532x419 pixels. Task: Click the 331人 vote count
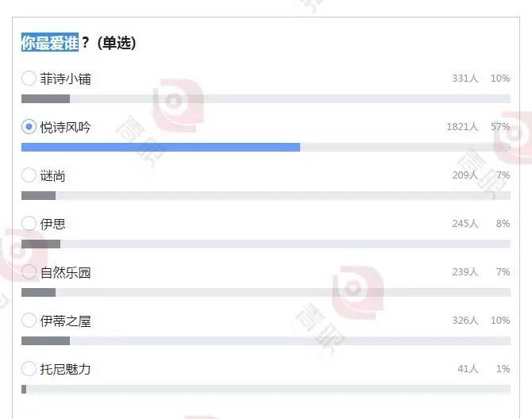[465, 79]
